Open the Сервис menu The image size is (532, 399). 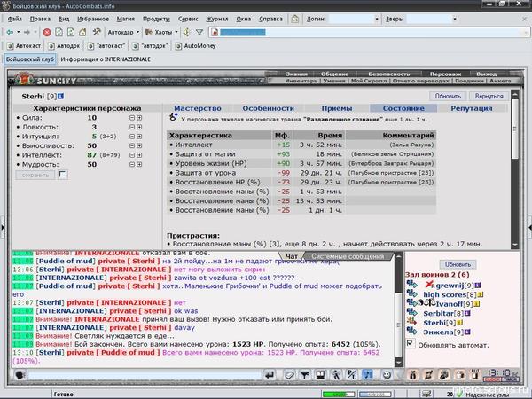[x=188, y=19]
